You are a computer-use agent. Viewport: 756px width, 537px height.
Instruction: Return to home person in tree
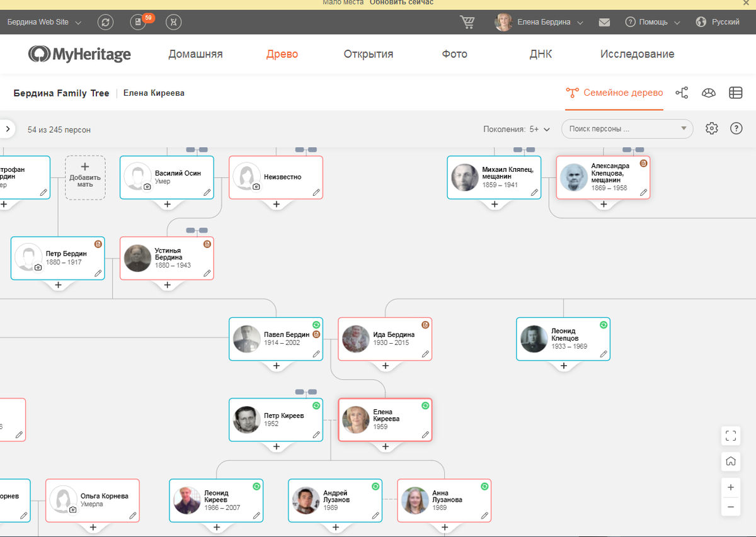[731, 461]
